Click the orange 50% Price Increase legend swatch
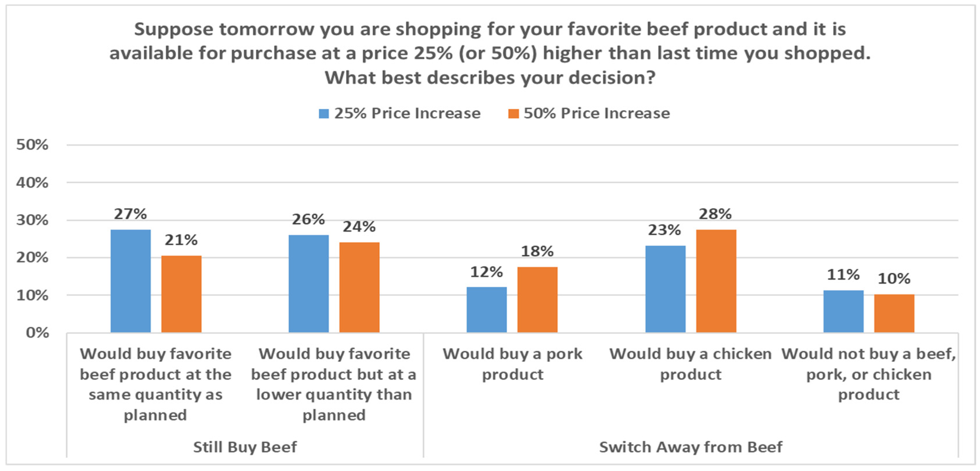 [x=513, y=114]
